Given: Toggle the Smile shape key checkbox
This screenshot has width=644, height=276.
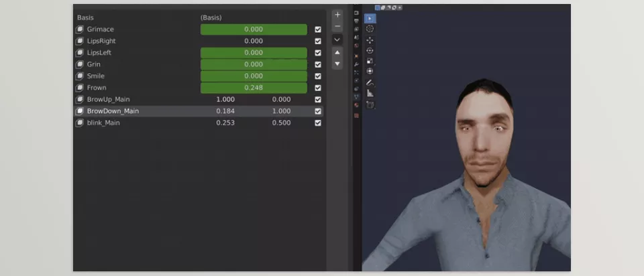Looking at the screenshot, I should (318, 76).
